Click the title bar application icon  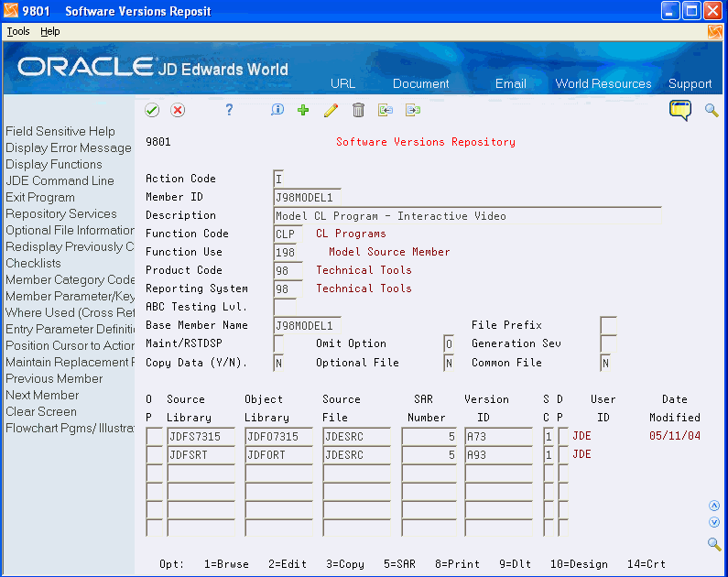[11, 10]
